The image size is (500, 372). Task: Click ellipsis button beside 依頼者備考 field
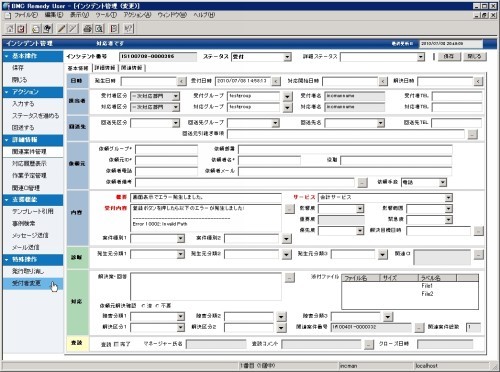click(362, 182)
